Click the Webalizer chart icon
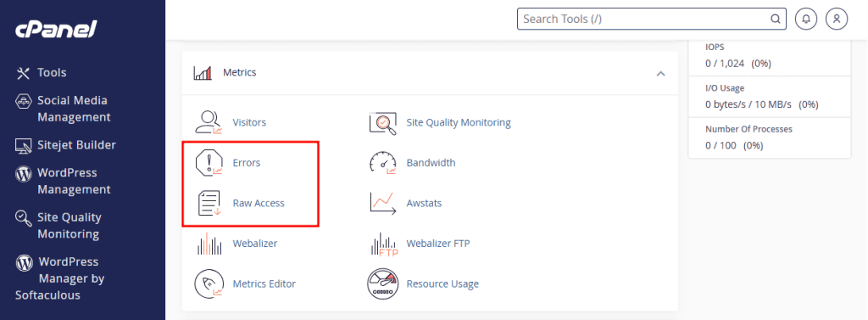The height and width of the screenshot is (320, 868). 209,244
